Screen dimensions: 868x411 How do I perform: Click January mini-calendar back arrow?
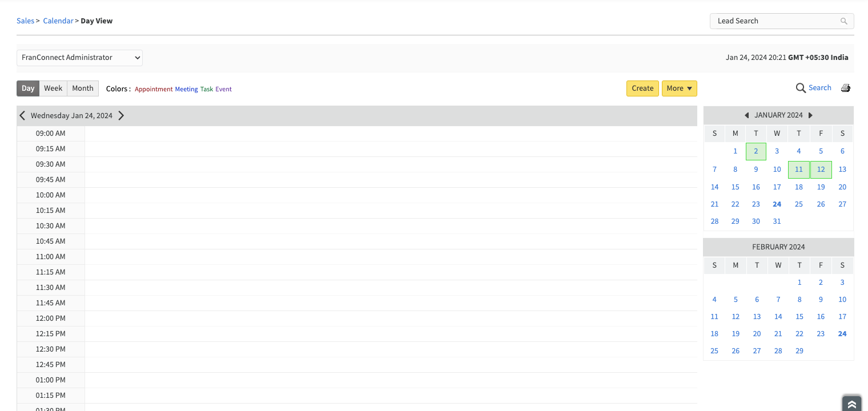pos(747,115)
